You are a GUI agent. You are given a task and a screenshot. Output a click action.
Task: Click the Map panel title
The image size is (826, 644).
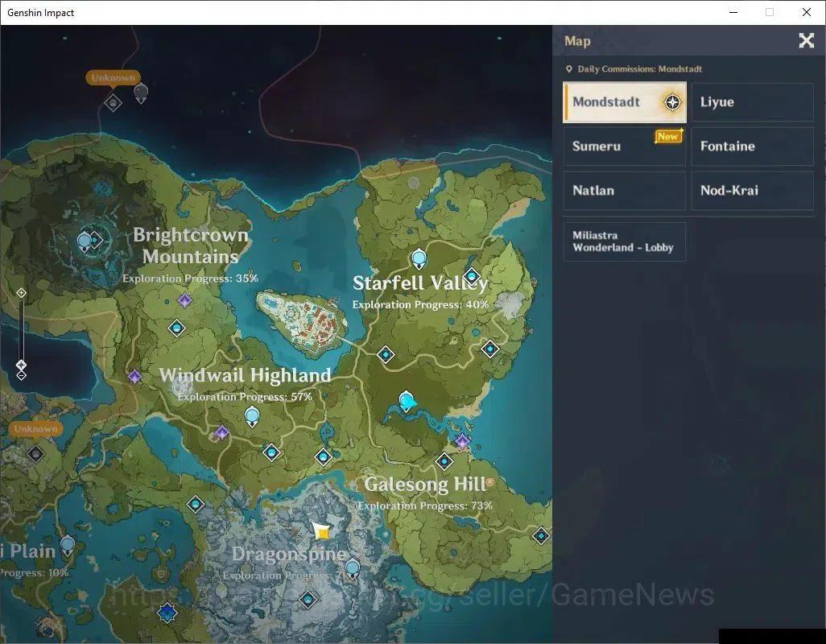point(576,41)
